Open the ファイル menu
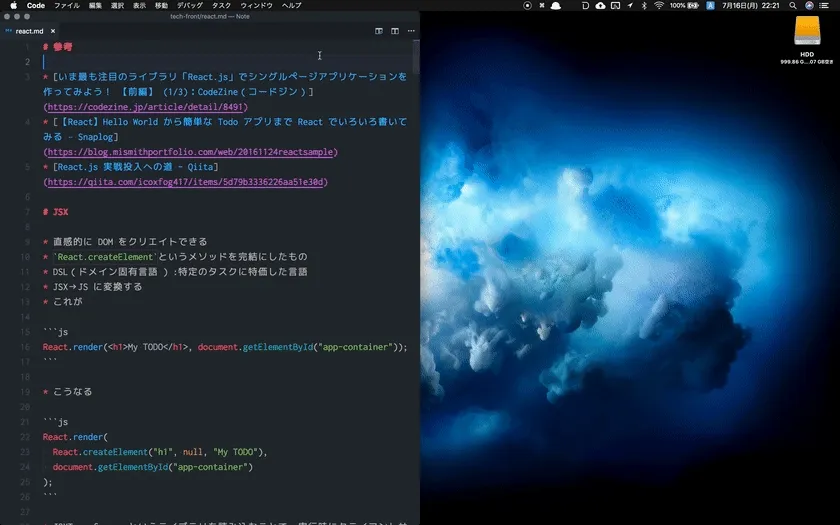Viewport: 840px width, 525px height. (x=67, y=5)
